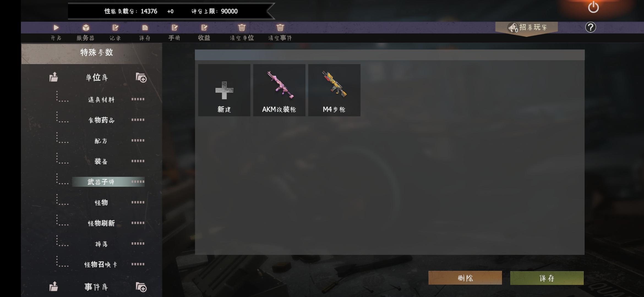Screen dimensions: 644x297
Task: Click the 保存 disk icon in toolbar
Action: [x=145, y=28]
